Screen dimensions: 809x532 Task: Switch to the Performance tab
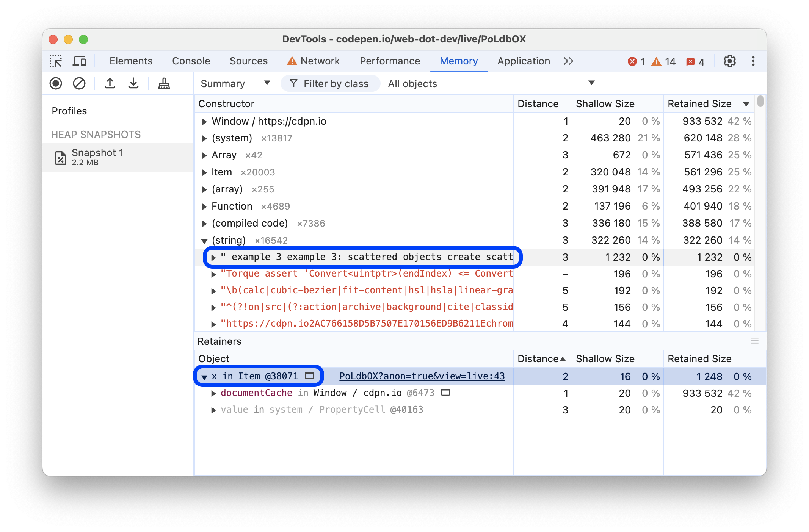(390, 61)
